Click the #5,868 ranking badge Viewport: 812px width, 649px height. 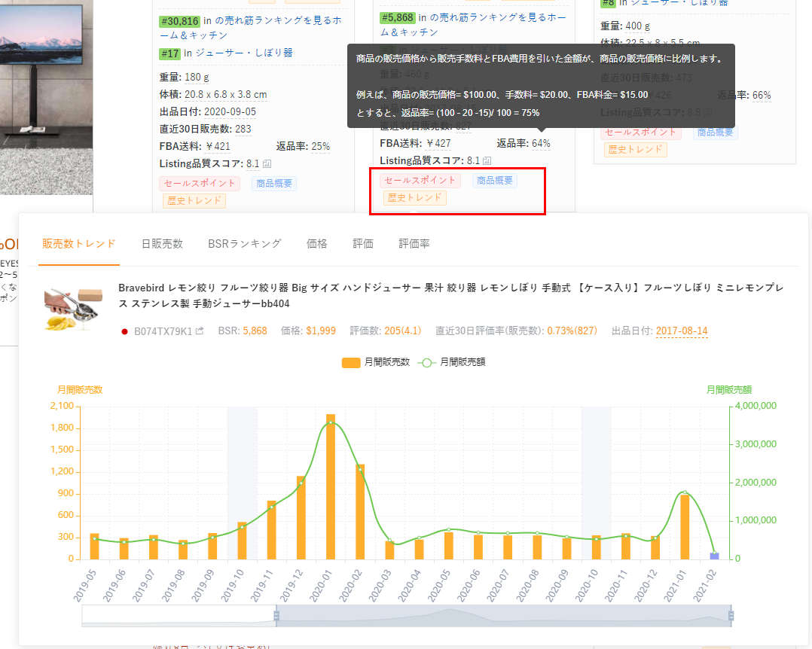397,18
